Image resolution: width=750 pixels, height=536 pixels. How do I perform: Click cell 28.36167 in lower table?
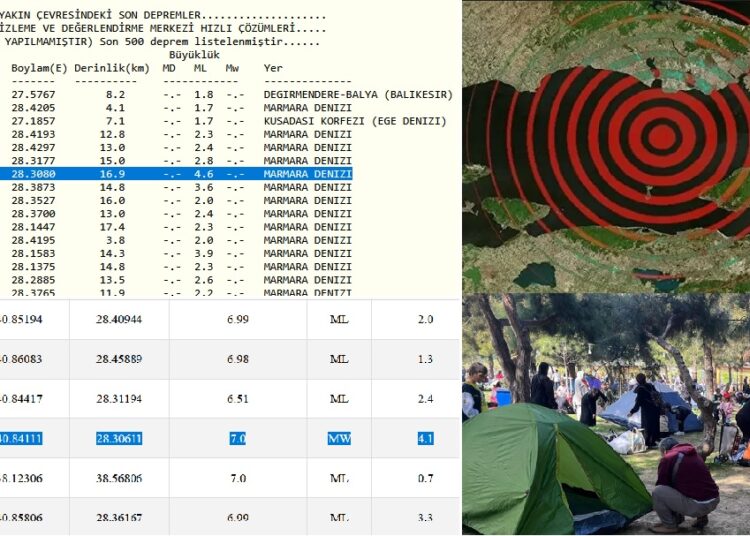pyautogui.click(x=119, y=518)
